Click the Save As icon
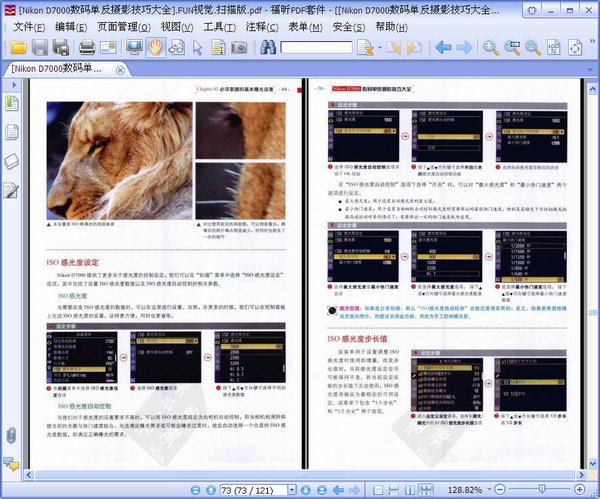The width and height of the screenshot is (600, 499). point(60,47)
